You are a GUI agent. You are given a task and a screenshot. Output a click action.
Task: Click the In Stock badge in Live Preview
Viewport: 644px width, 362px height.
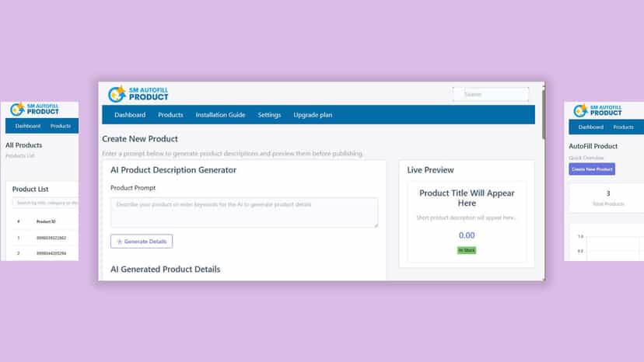click(x=467, y=250)
